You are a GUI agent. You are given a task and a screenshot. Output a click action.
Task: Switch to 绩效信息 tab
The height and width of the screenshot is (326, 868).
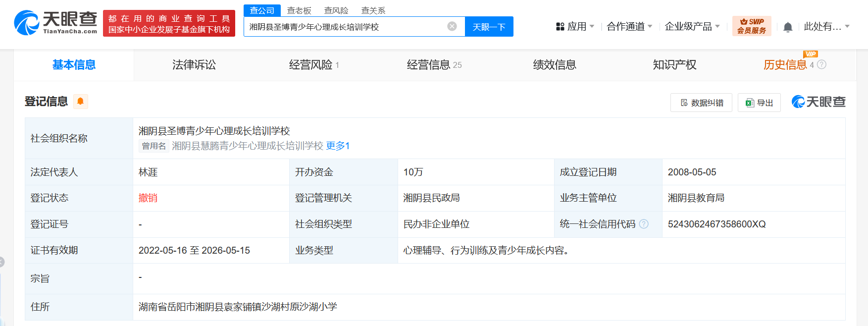tap(555, 65)
